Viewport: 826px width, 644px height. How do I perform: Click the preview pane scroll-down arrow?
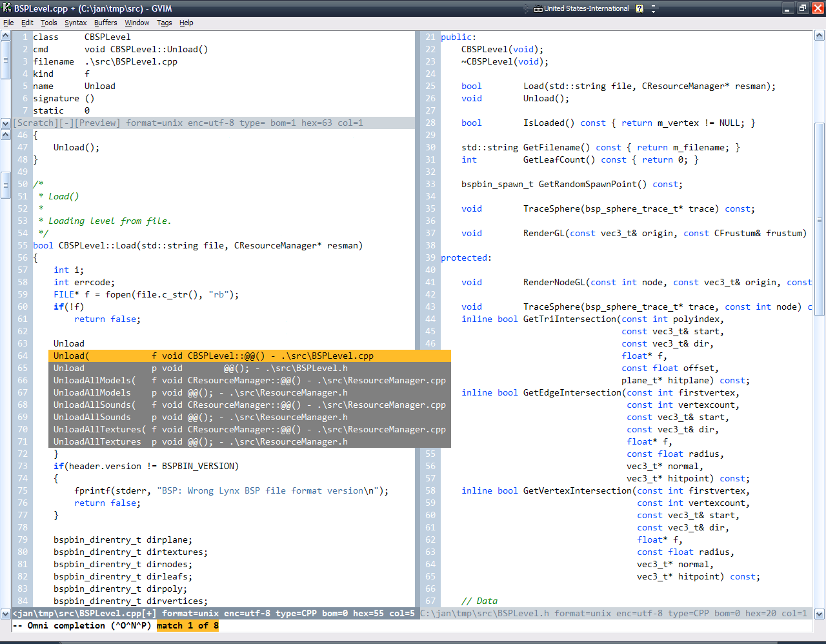[x=6, y=123]
